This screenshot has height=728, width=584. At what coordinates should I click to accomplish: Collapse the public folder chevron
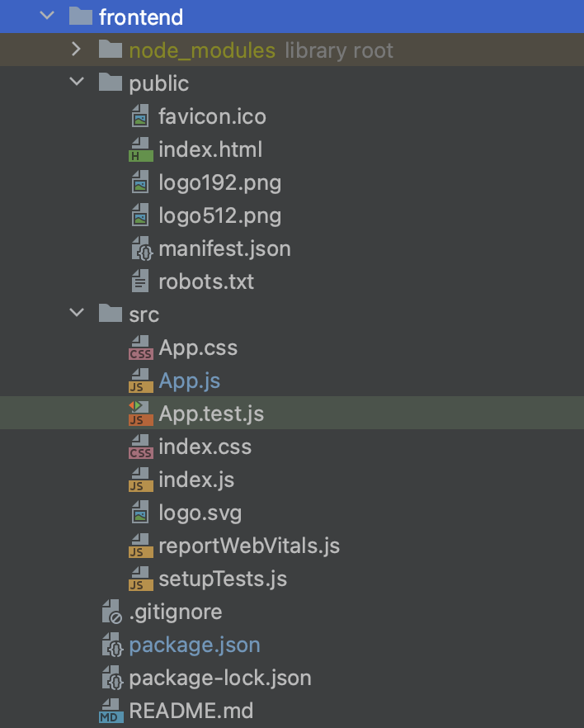[x=77, y=83]
